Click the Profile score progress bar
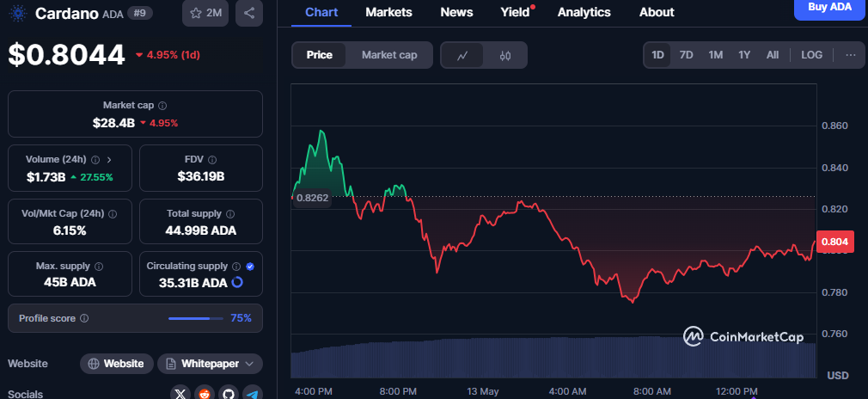This screenshot has height=399, width=868. [195, 318]
